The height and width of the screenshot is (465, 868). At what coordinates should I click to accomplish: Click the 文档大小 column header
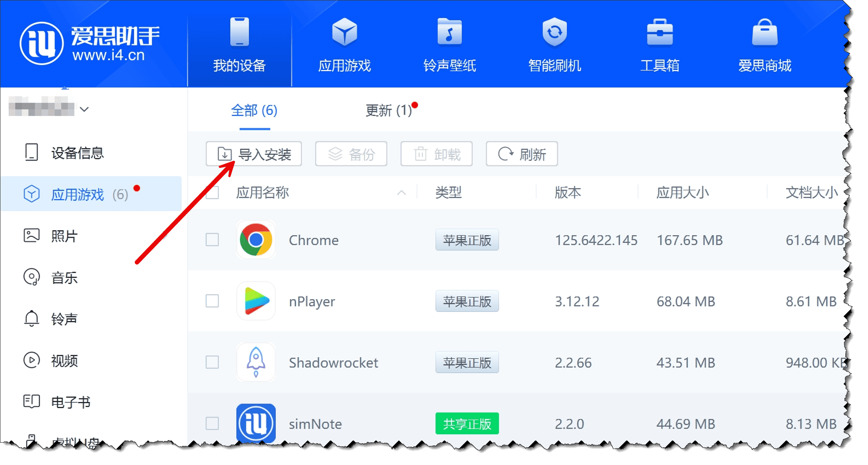point(812,192)
